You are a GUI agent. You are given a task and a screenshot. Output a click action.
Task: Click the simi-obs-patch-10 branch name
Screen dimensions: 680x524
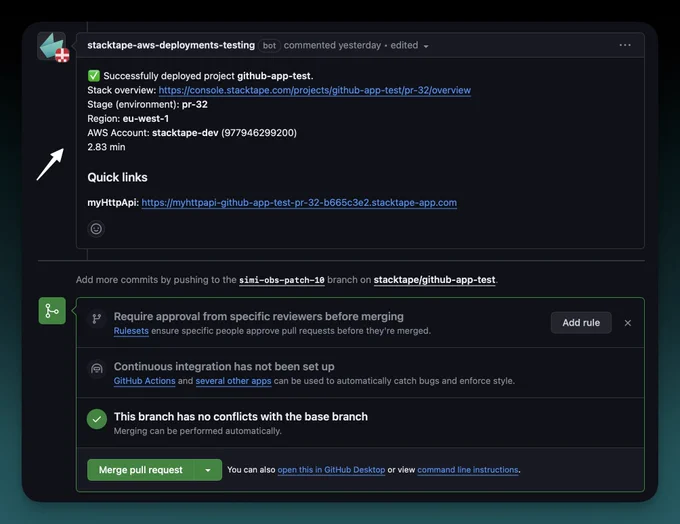click(x=282, y=280)
